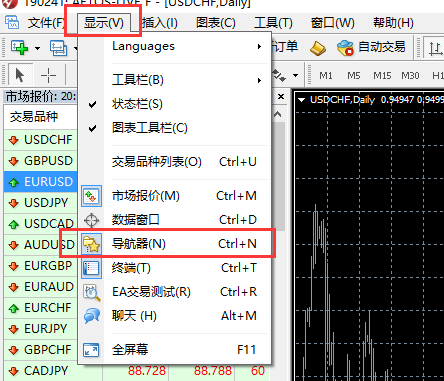
Task: Select the USDCHF row
Action: coord(41,140)
